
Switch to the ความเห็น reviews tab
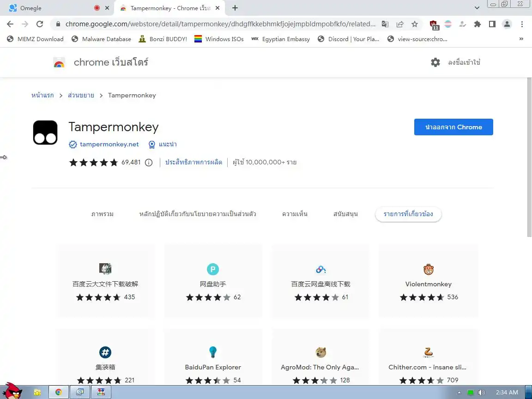(295, 214)
